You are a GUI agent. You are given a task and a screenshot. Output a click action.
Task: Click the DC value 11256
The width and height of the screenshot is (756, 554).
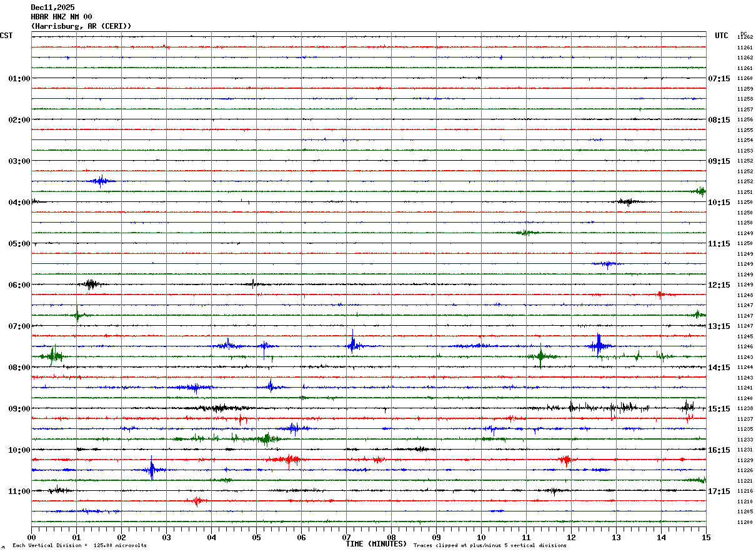[745, 120]
